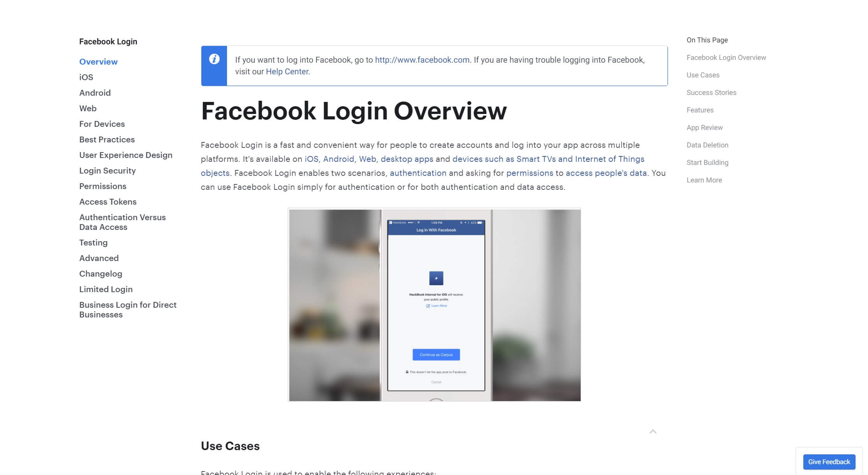The height and width of the screenshot is (475, 868).
Task: Click the Data Deletion link on right sidebar
Action: pyautogui.click(x=708, y=145)
